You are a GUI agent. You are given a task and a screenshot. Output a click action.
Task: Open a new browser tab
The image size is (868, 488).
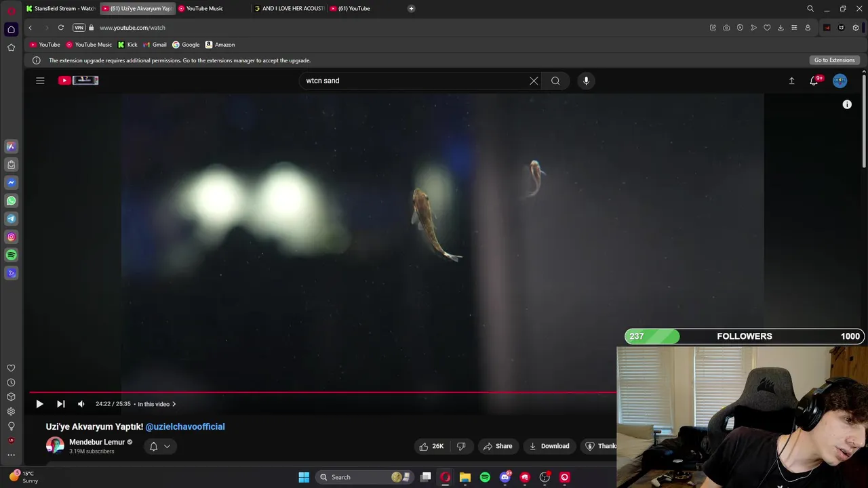pyautogui.click(x=411, y=9)
